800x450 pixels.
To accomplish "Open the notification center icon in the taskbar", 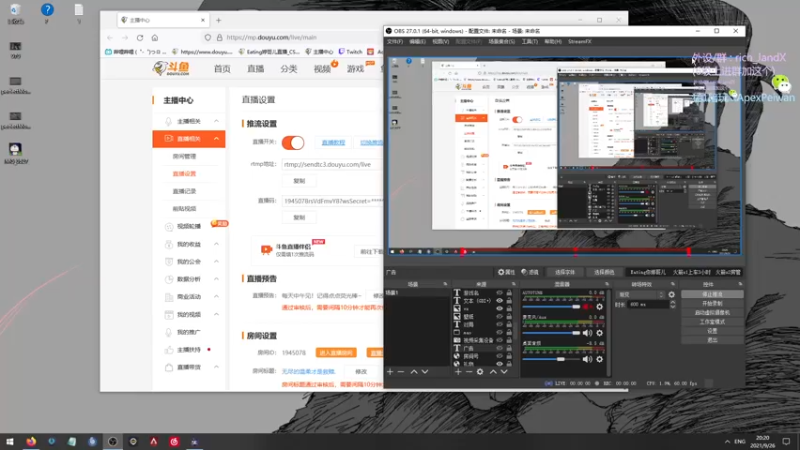I will point(786,441).
